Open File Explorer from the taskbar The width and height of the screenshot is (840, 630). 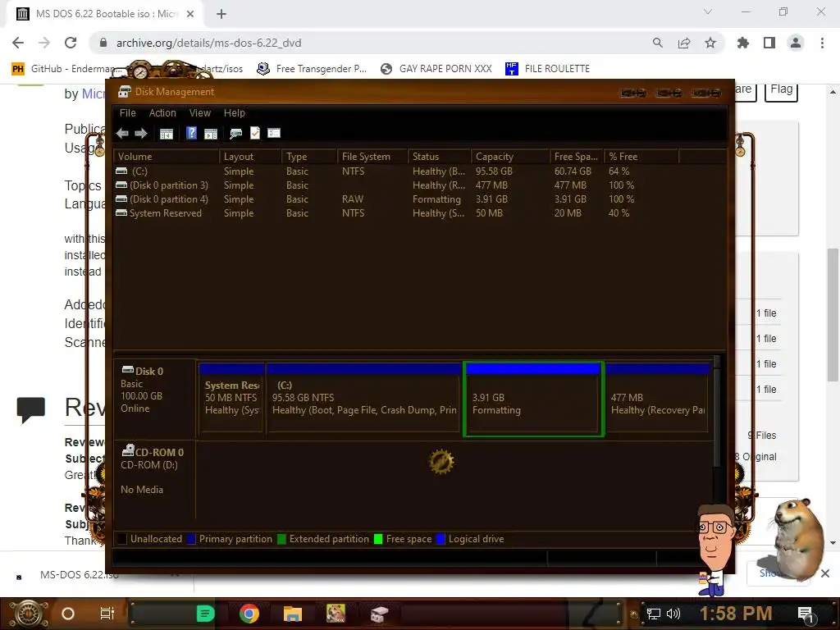point(293,614)
